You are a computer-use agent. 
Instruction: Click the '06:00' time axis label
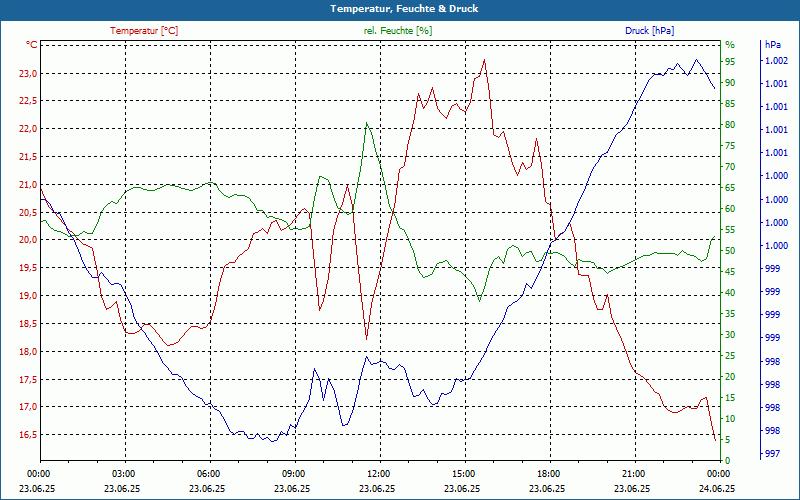[x=208, y=474]
